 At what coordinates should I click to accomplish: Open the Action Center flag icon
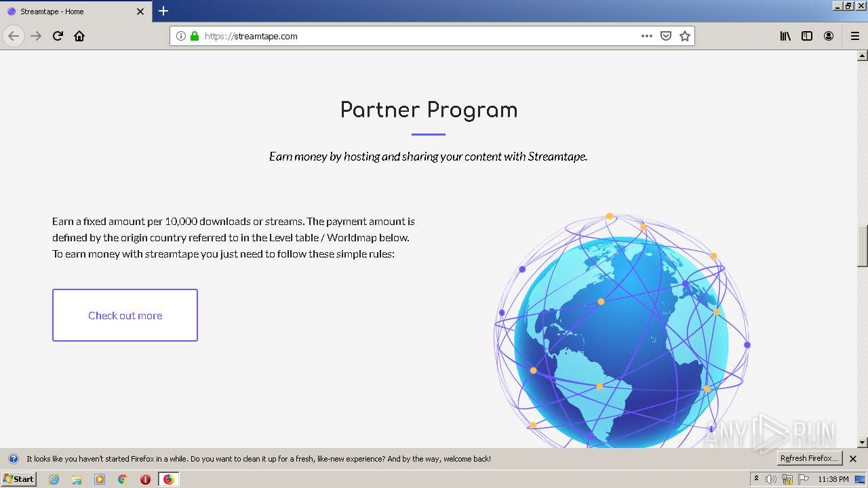804,479
